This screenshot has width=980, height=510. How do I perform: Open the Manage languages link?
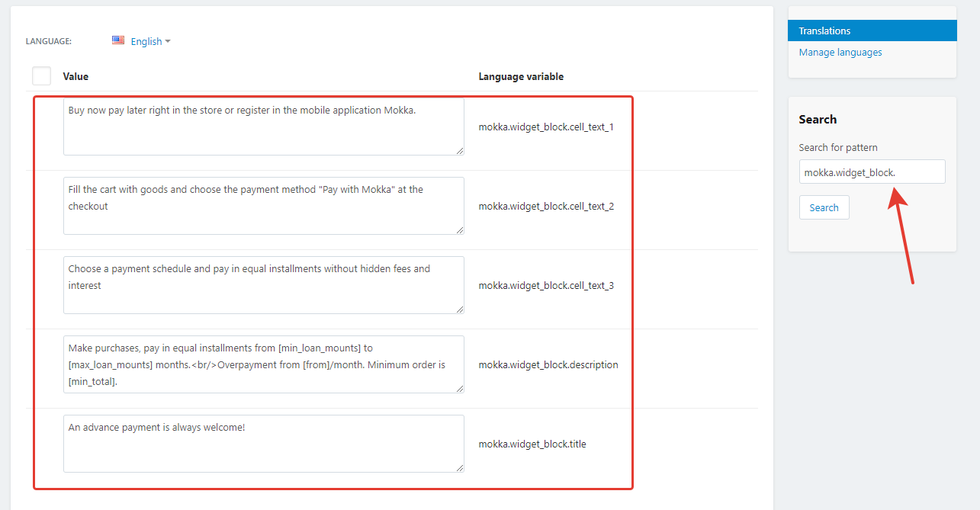[840, 53]
